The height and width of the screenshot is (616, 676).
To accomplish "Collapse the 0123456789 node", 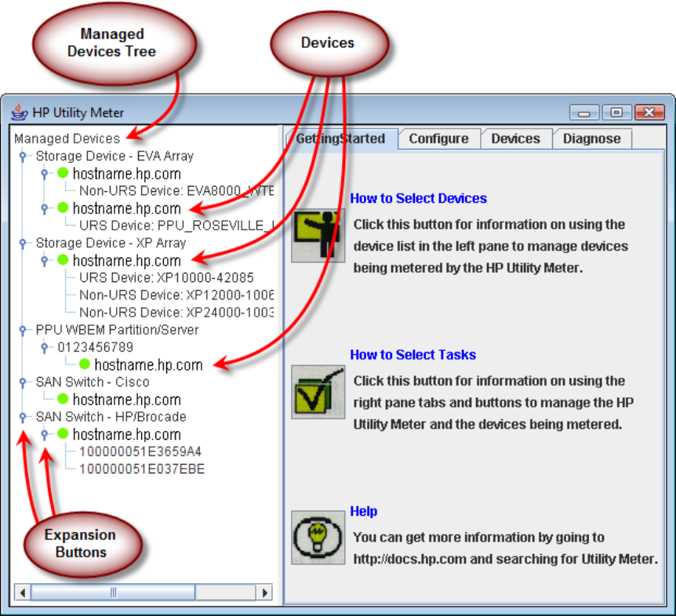I will coord(45,347).
